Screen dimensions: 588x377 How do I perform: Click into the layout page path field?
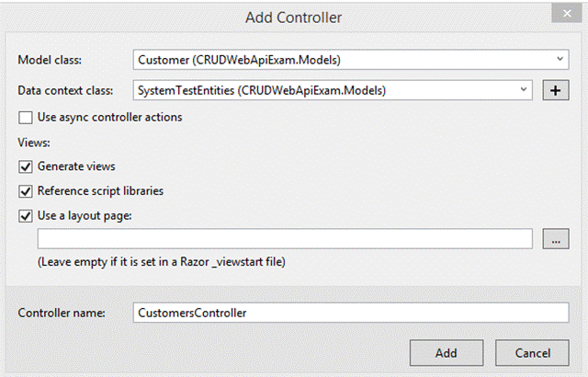click(285, 239)
